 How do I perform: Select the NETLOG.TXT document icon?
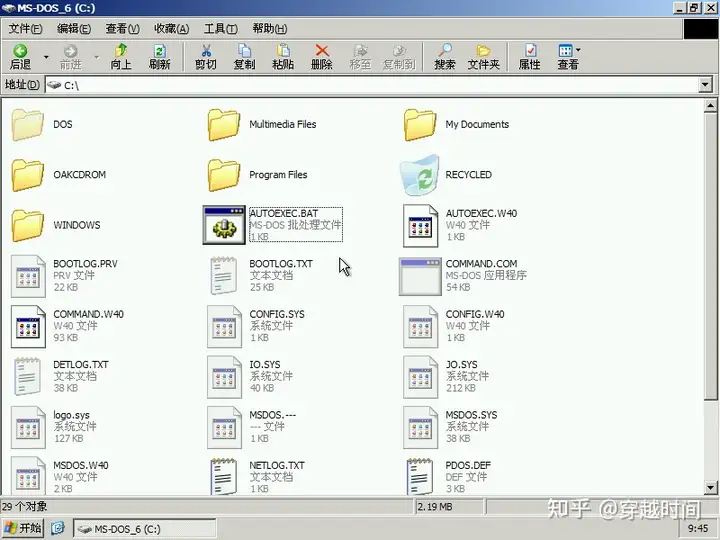(x=224, y=477)
